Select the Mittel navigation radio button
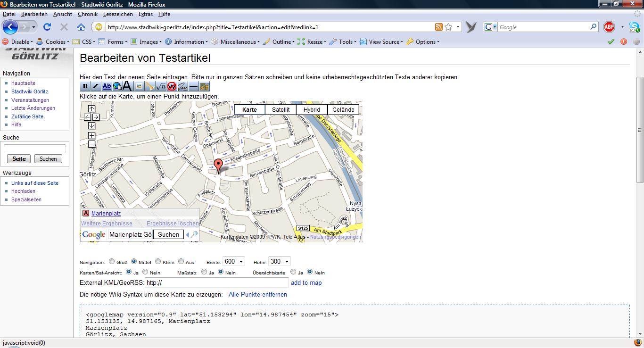This screenshot has height=348, width=644. point(134,261)
